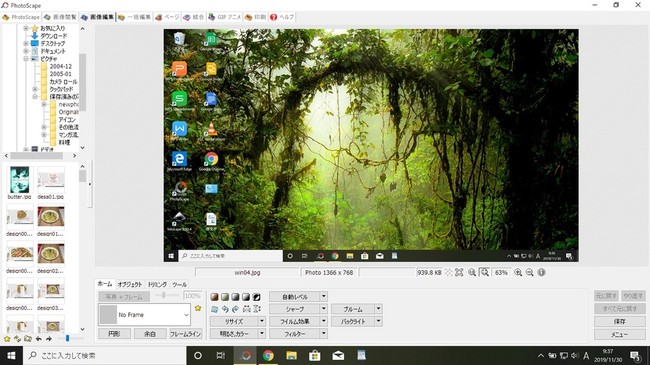This screenshot has height=365, width=650.
Task: Click the リサイズ button
Action: [x=234, y=321]
